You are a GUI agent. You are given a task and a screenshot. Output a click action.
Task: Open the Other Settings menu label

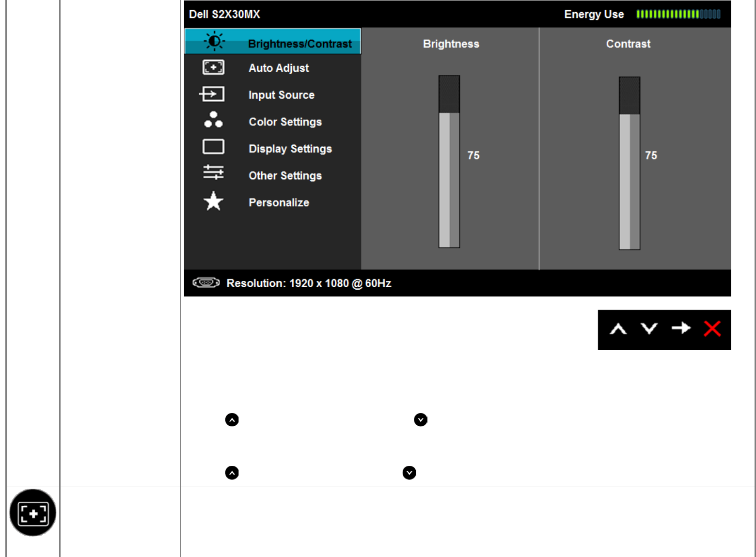pyautogui.click(x=285, y=176)
